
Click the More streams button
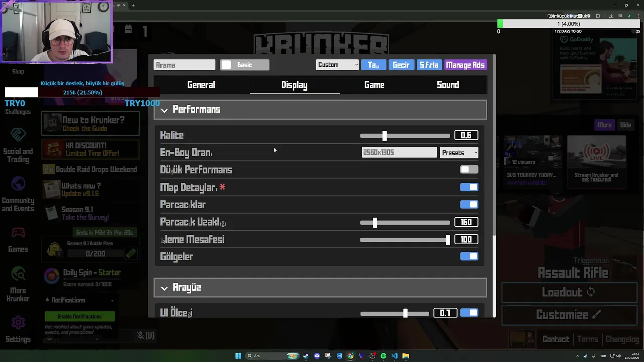[x=605, y=125]
